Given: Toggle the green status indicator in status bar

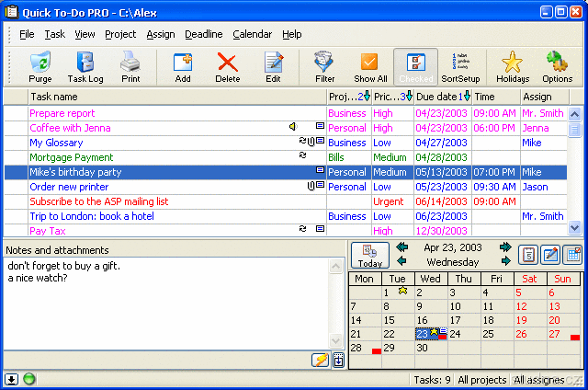Looking at the screenshot, I should click(29, 379).
